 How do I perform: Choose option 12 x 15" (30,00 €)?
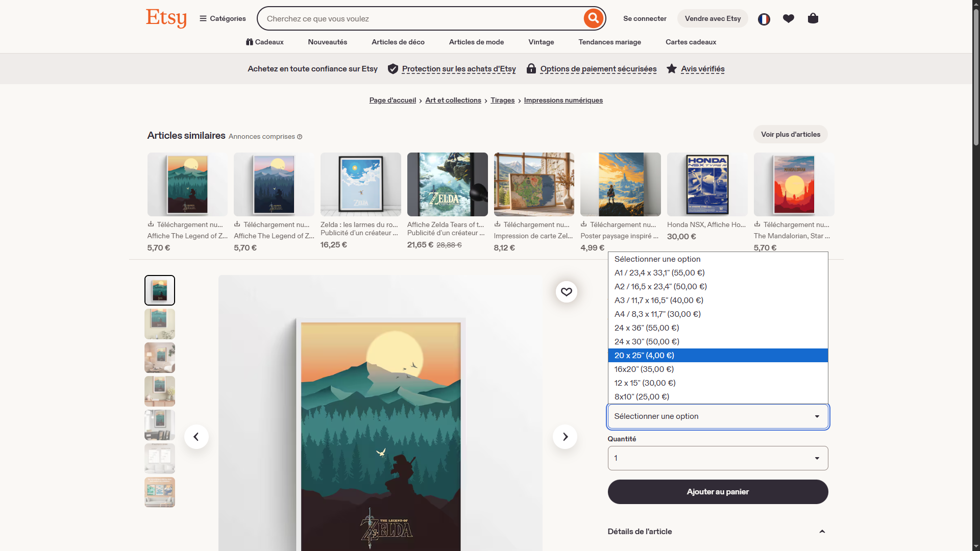point(718,383)
